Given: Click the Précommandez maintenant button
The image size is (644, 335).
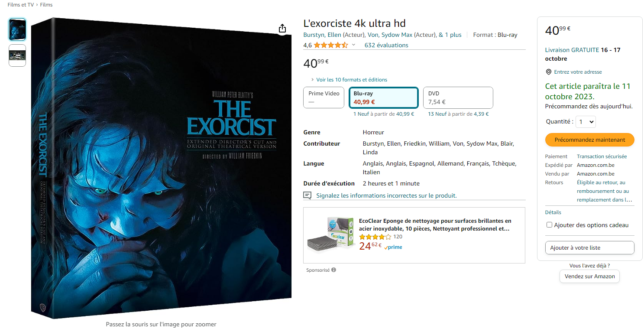Looking at the screenshot, I should tap(590, 140).
